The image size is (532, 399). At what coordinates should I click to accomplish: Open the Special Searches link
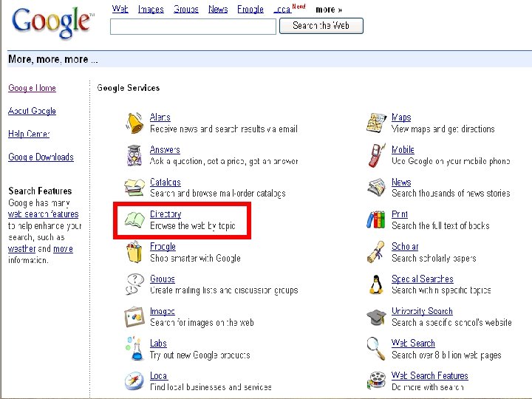[x=423, y=279]
